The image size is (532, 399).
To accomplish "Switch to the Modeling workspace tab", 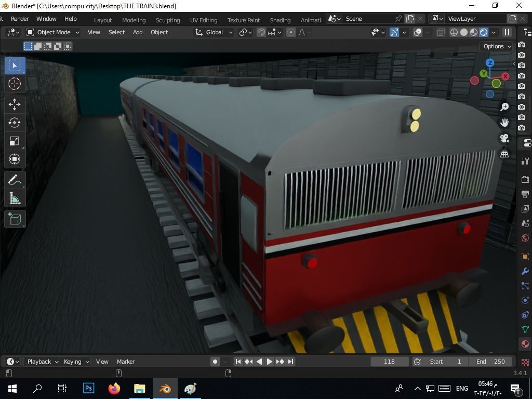I will tap(134, 20).
